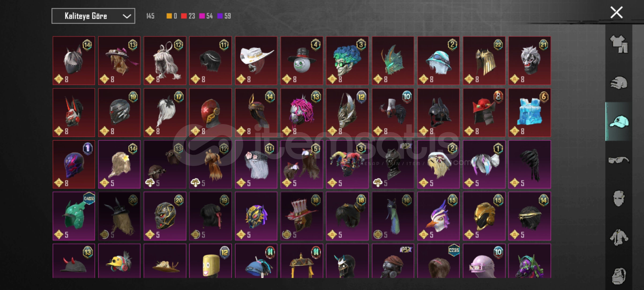Screen dimensions: 644x290
Task: Close the inventory screen
Action: 616,13
